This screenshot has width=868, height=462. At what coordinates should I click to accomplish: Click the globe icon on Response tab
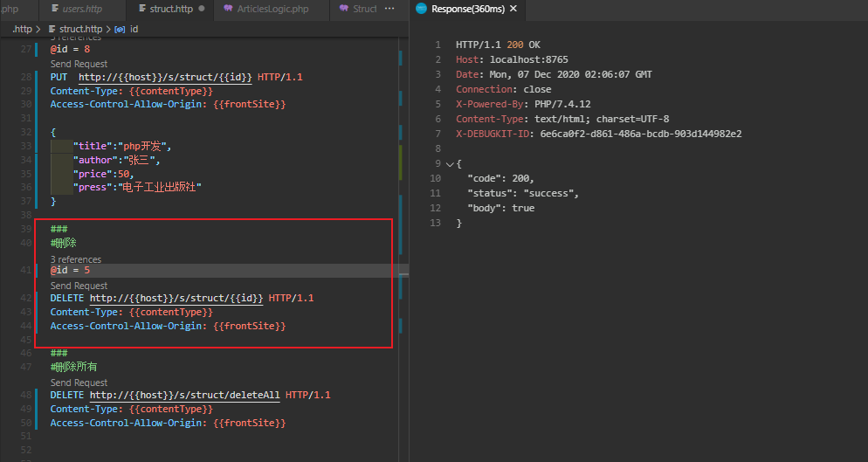click(421, 10)
